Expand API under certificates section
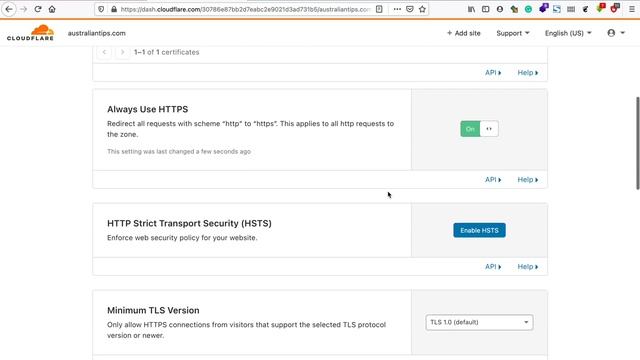This screenshot has height=360, width=640. (x=493, y=73)
